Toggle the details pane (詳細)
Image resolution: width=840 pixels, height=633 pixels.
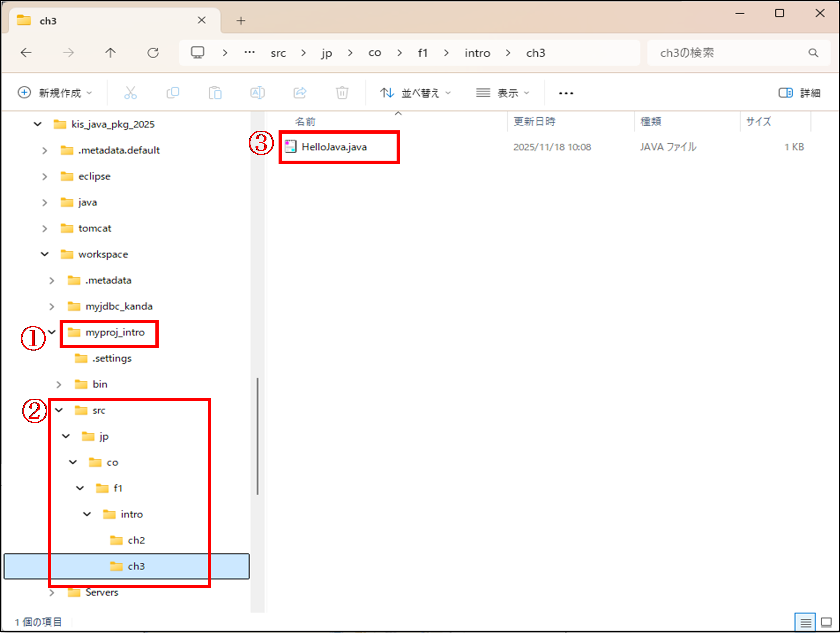tap(799, 93)
